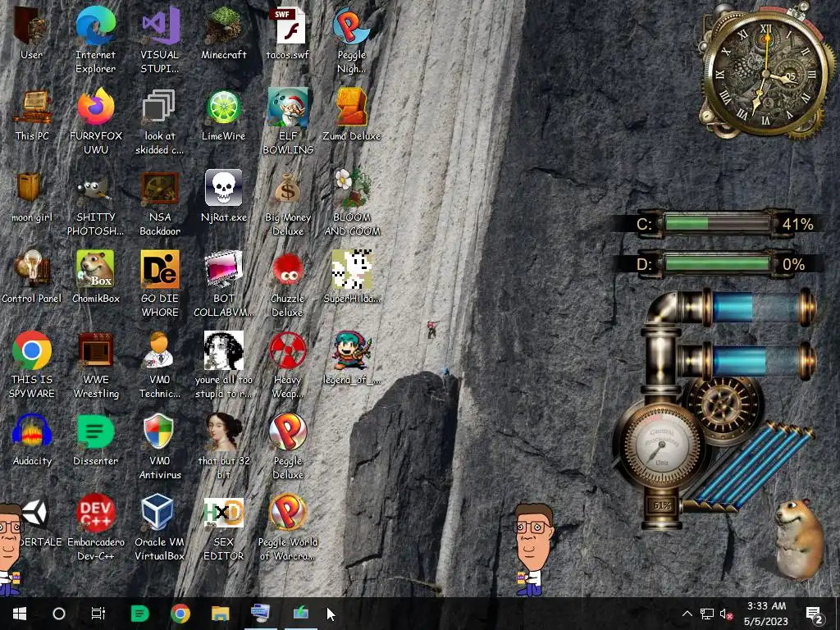The image size is (840, 630).
Task: Open the Windows Start menu
Action: point(20,614)
